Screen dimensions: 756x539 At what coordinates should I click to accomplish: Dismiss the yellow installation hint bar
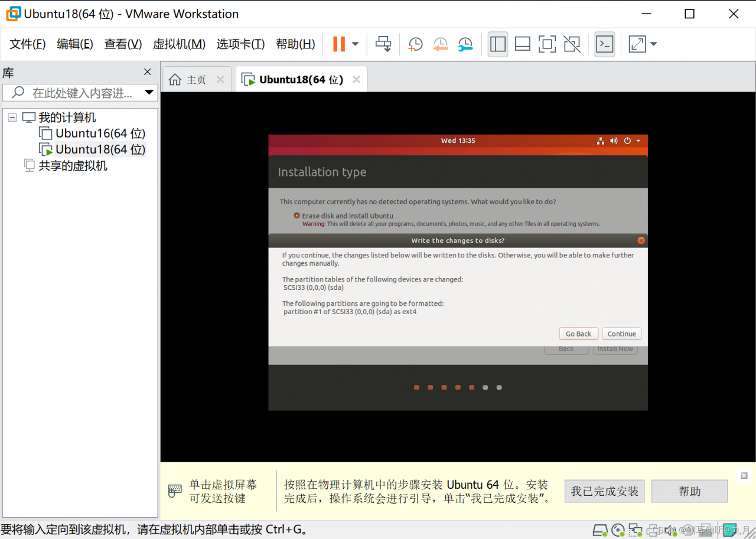tap(744, 475)
